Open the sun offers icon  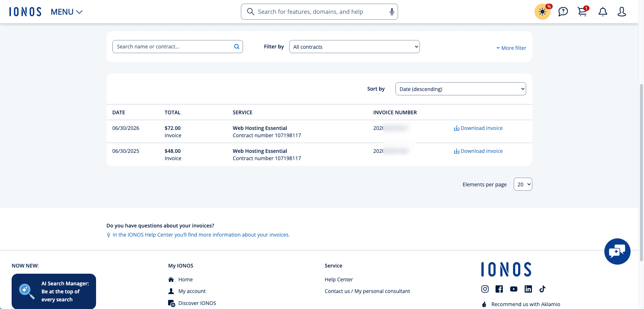[542, 12]
